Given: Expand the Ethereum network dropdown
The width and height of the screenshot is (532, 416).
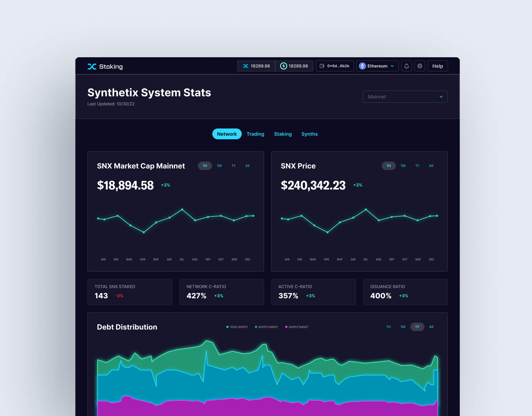Looking at the screenshot, I should (377, 66).
